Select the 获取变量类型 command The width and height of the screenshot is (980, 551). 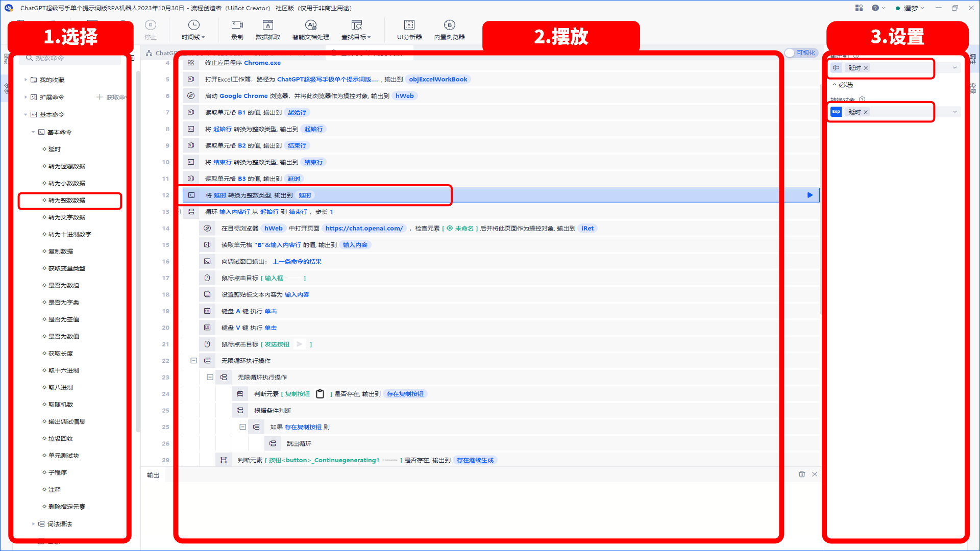(x=67, y=268)
